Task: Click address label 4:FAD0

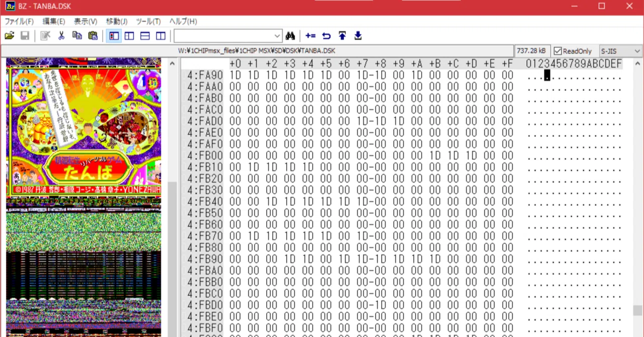Action: tap(204, 121)
